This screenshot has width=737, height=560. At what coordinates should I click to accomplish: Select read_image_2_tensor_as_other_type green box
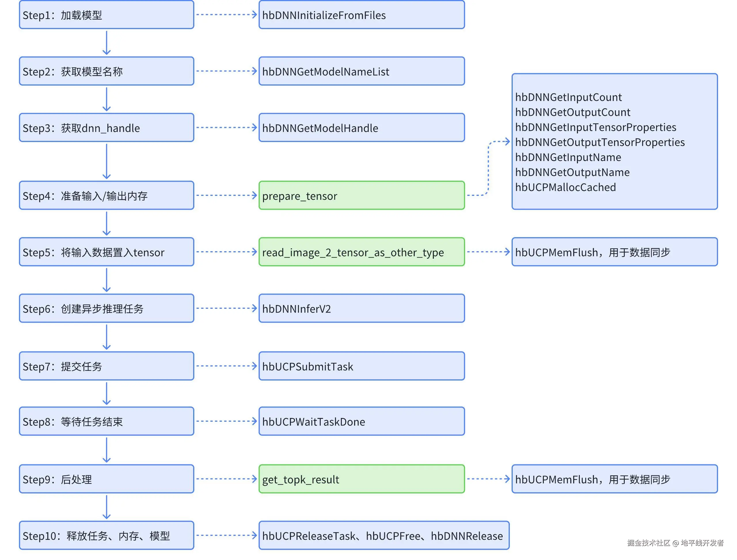pos(362,252)
